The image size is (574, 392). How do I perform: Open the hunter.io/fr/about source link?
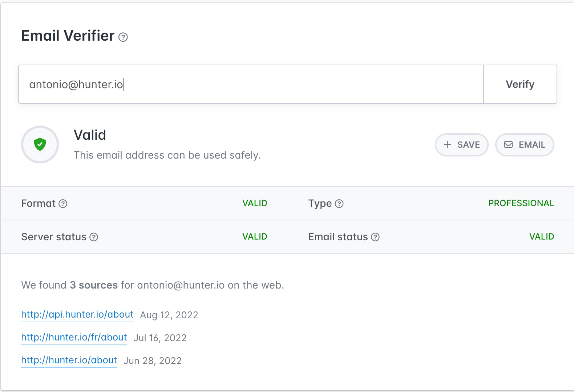tap(74, 337)
